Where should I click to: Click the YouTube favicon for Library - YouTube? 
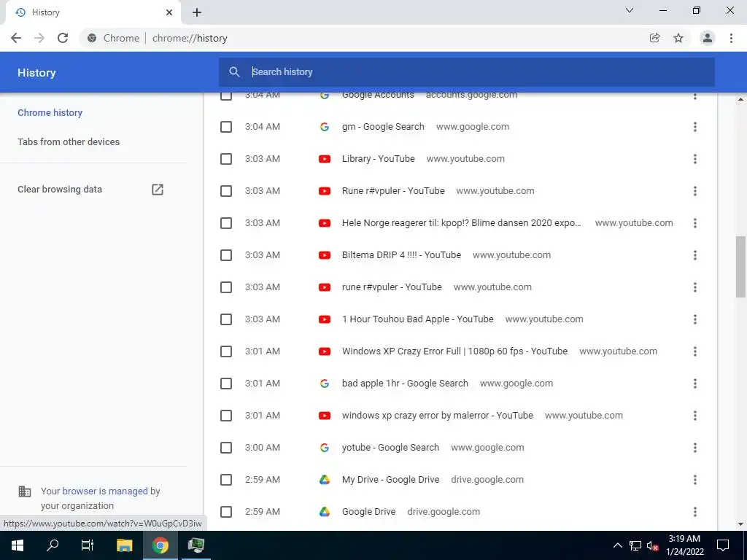coord(325,159)
